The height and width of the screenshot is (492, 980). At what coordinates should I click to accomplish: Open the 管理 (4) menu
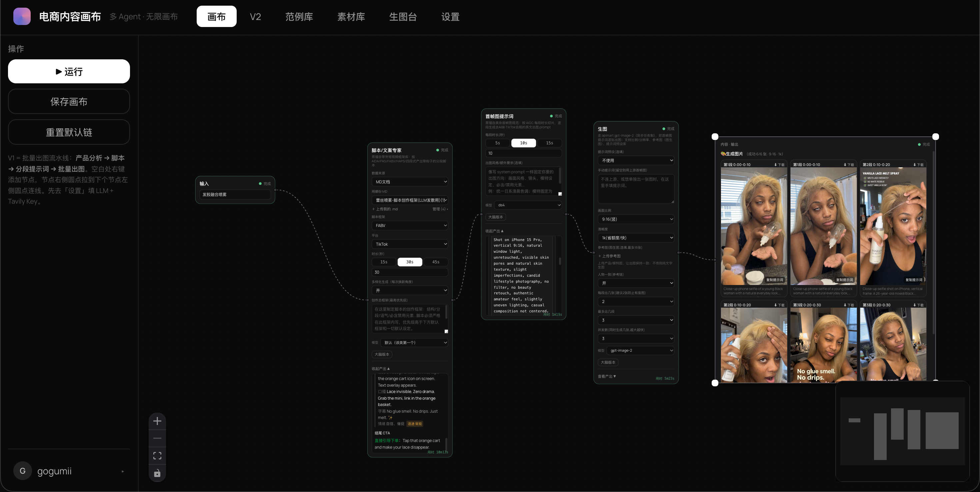pyautogui.click(x=440, y=209)
